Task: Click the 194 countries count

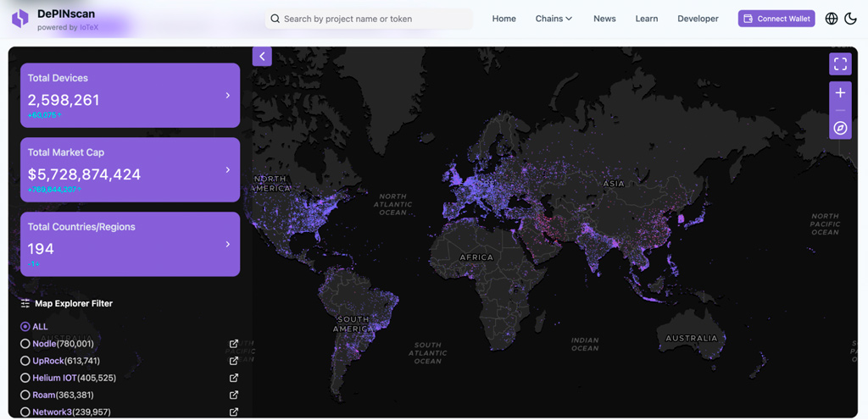Action: click(x=41, y=249)
